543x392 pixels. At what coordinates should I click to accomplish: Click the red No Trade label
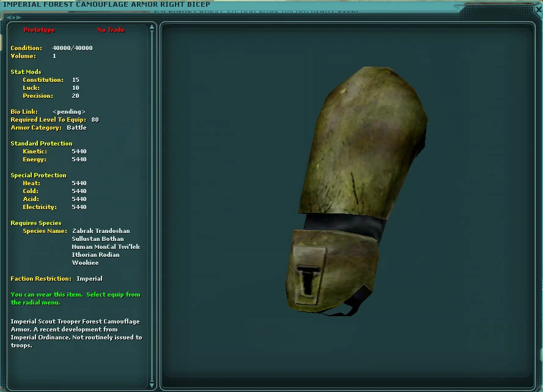click(x=111, y=29)
